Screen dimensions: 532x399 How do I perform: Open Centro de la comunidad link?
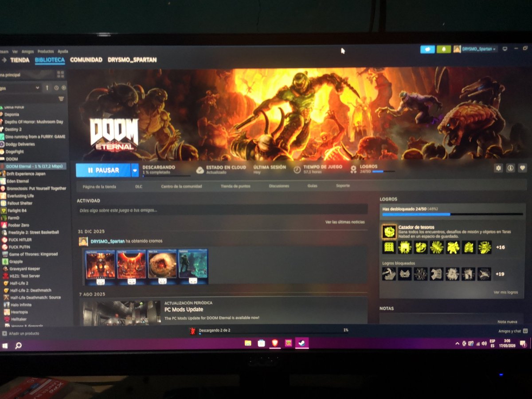[181, 187]
